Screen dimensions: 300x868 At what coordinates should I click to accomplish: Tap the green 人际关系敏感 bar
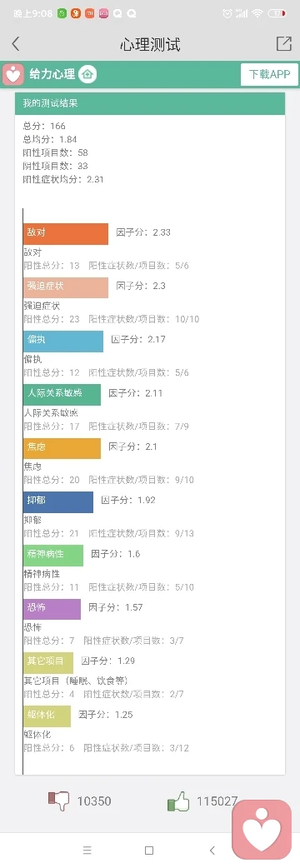[62, 394]
